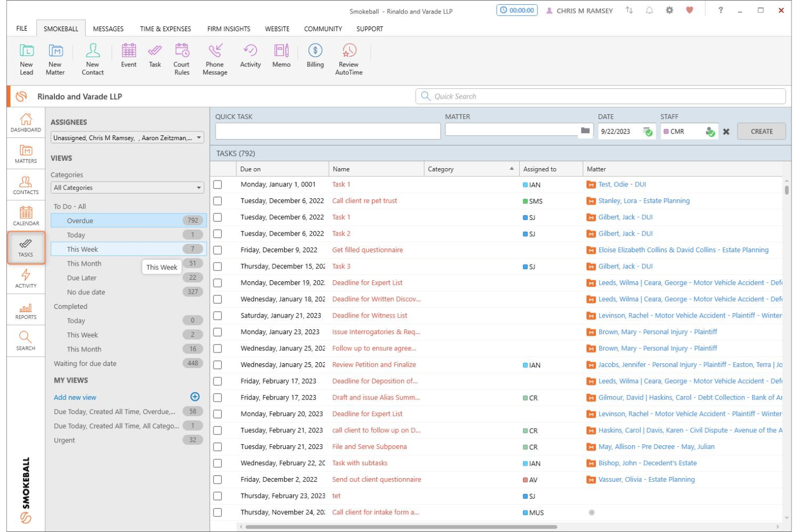The image size is (798, 532).
Task: Check the File and Serve Subpoena task
Action: pyautogui.click(x=217, y=447)
